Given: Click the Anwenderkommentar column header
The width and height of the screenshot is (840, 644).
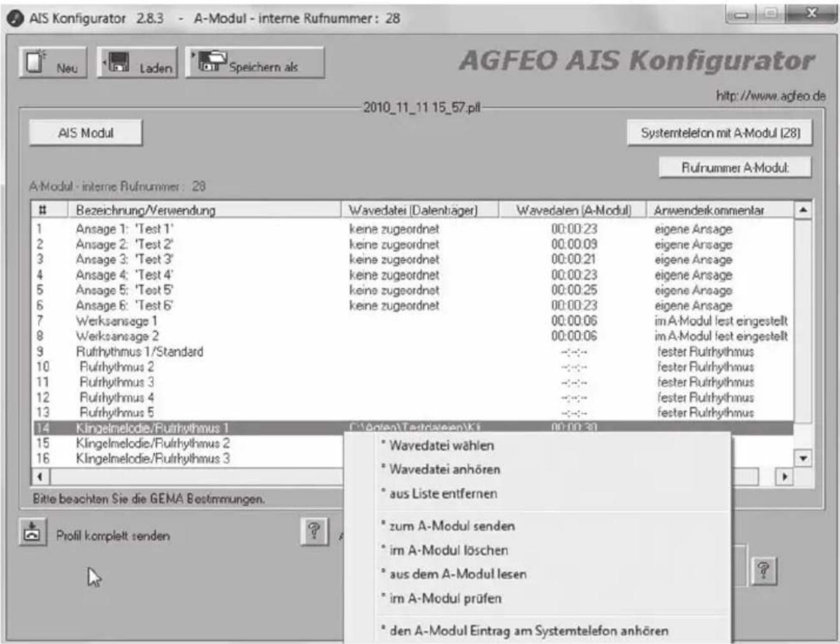Looking at the screenshot, I should [720, 210].
